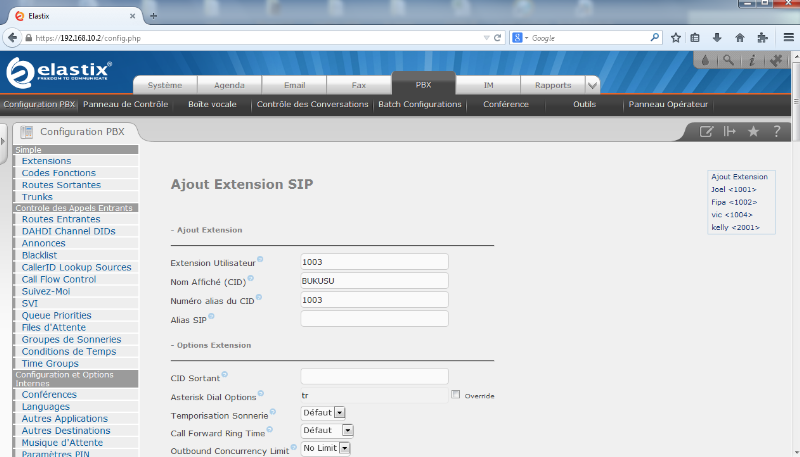
Task: Open the Call Forward Ring Time dropdown
Action: coord(327,430)
